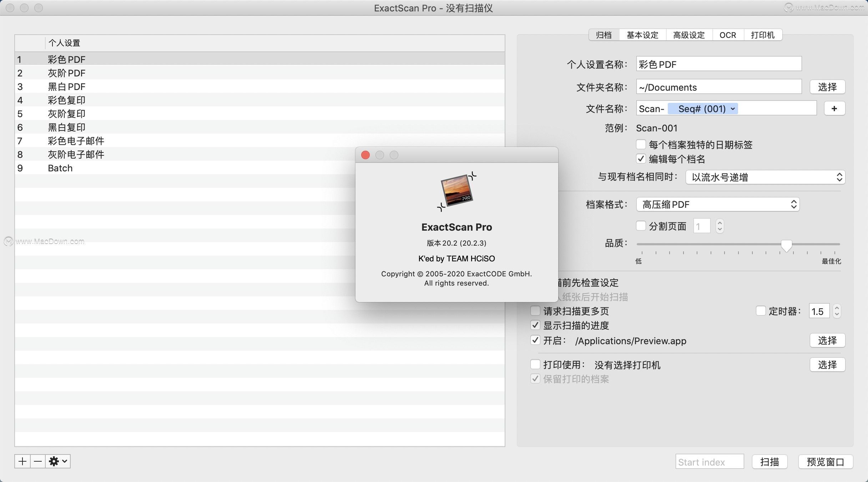Click the 扫描 button
The width and height of the screenshot is (868, 482).
point(769,462)
